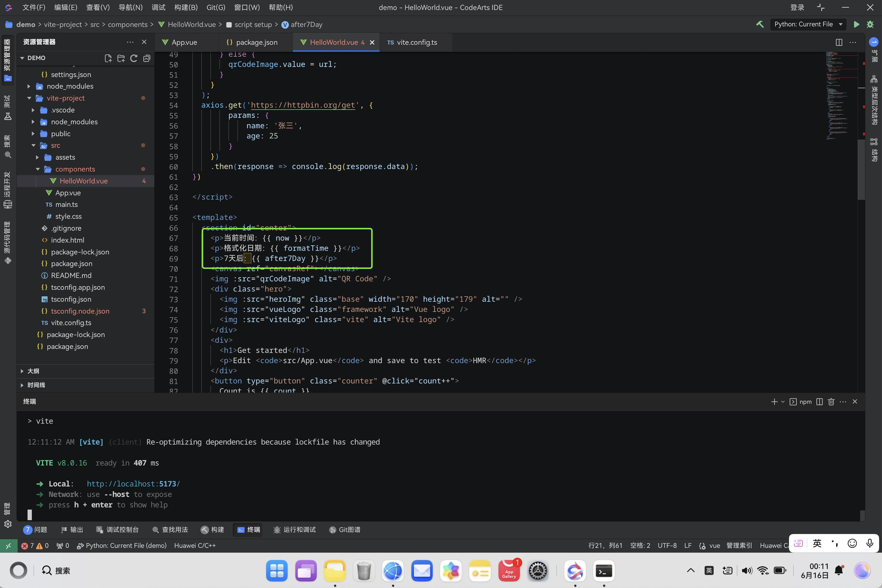Viewport: 882px width, 588px height.
Task: Run the current configuration with the green play button
Action: click(856, 24)
